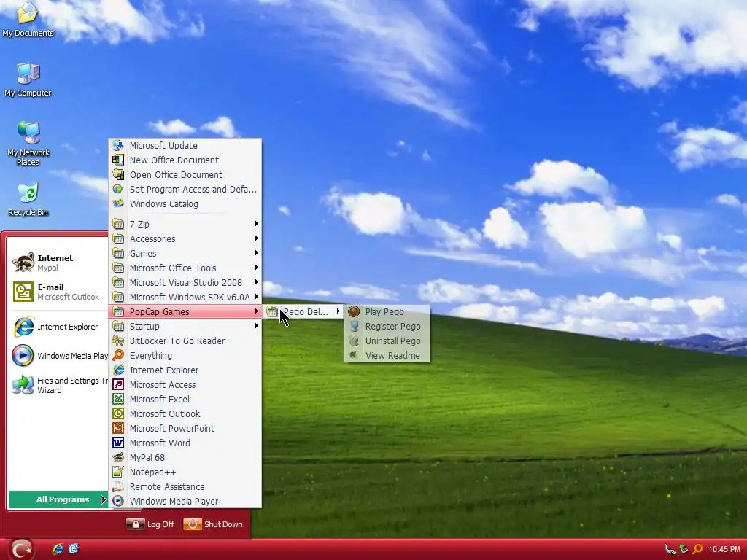747x560 pixels.
Task: Click the BitLocker To Go Reader icon
Action: point(118,341)
